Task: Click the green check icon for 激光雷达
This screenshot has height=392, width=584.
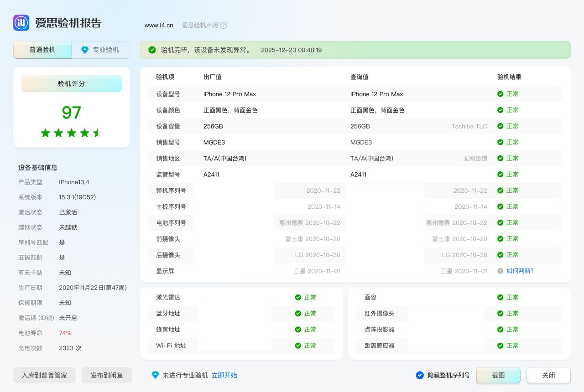Action: point(298,297)
